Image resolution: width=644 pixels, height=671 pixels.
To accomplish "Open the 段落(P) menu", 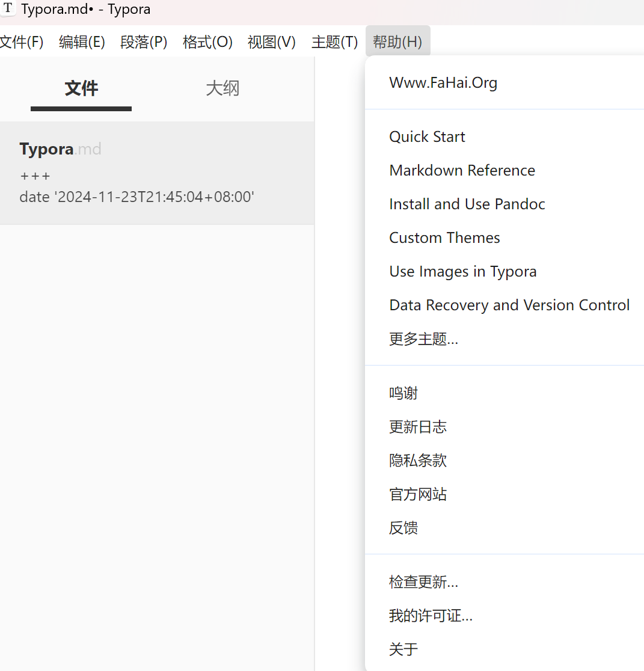I will tap(144, 42).
